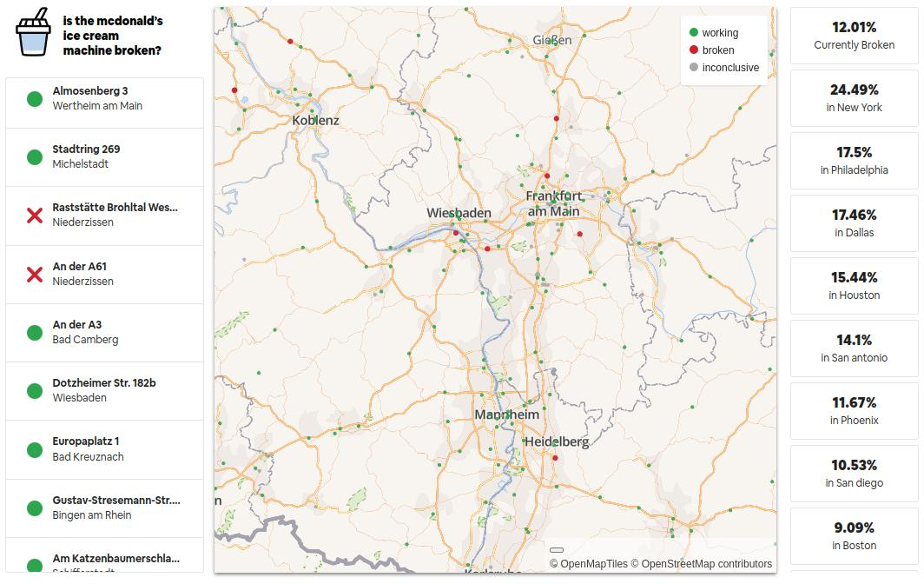
Task: Select the 'An der A61' location name
Action: click(80, 267)
